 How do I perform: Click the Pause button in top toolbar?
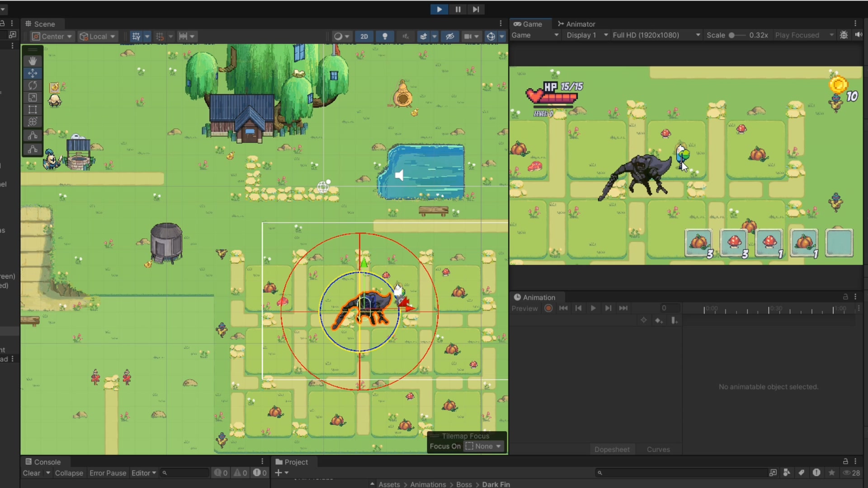(458, 9)
